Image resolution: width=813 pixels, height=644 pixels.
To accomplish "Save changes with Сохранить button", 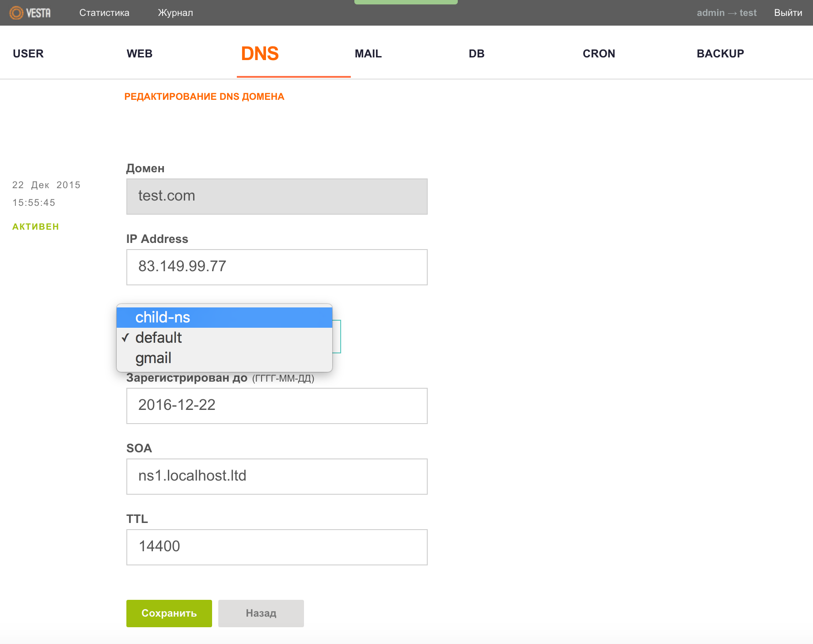I will [169, 614].
